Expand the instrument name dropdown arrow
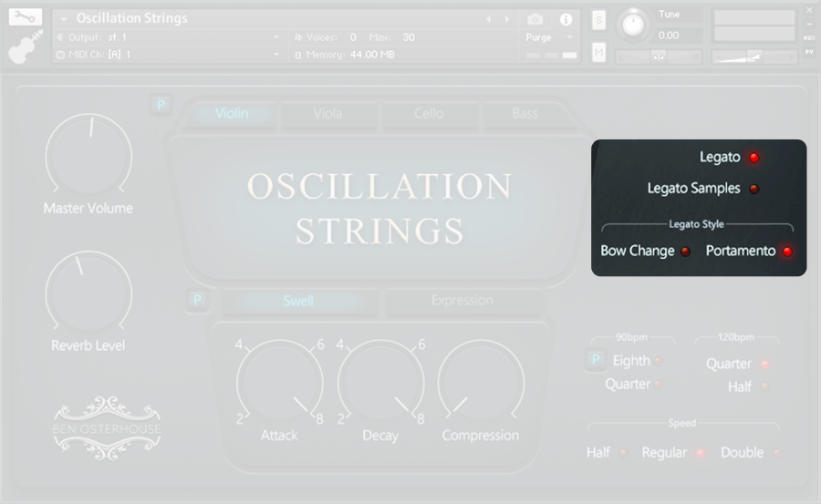 point(64,19)
